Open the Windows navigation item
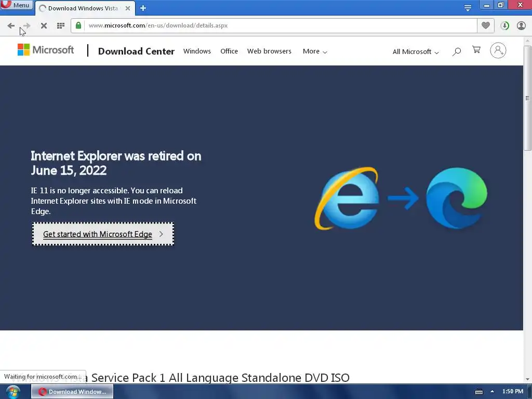 197,51
